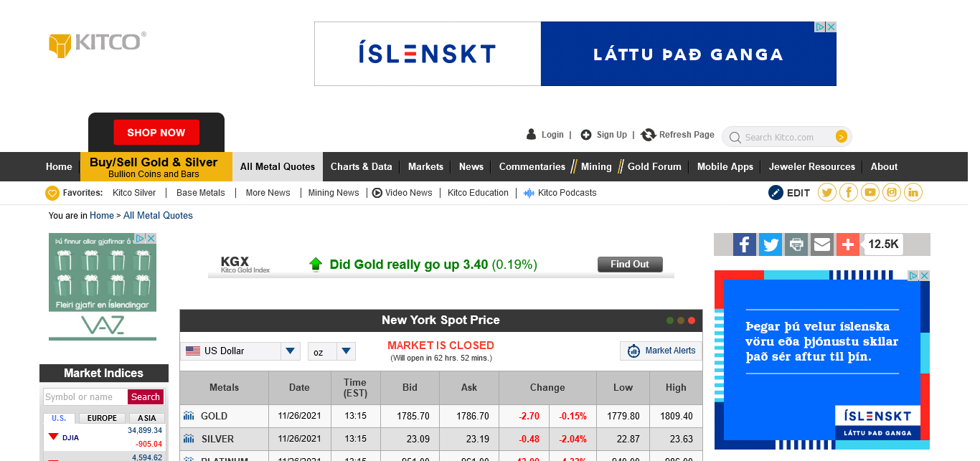
Task: Click the Refresh Page icon
Action: coord(649,135)
